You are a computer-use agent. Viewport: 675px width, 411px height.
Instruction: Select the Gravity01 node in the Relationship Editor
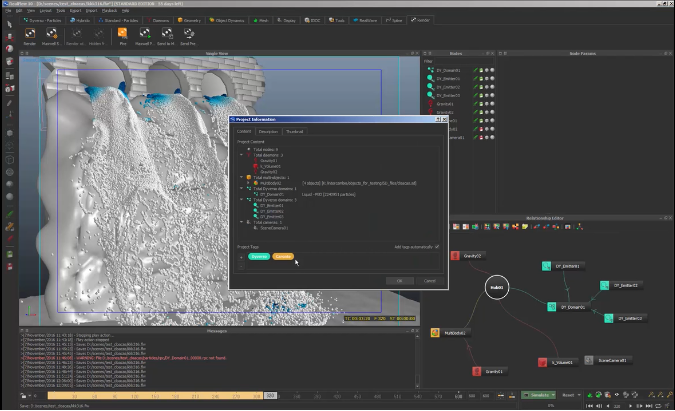coord(489,371)
